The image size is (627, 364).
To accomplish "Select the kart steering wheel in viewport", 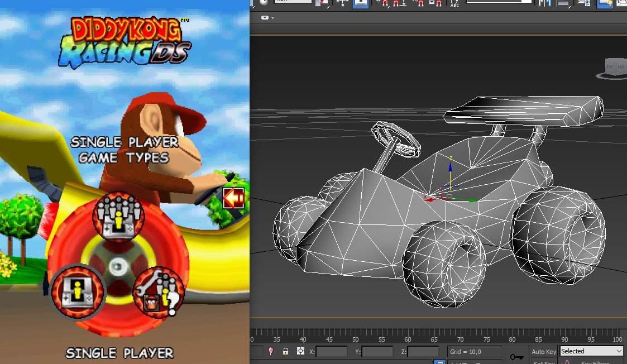I will tap(396, 140).
